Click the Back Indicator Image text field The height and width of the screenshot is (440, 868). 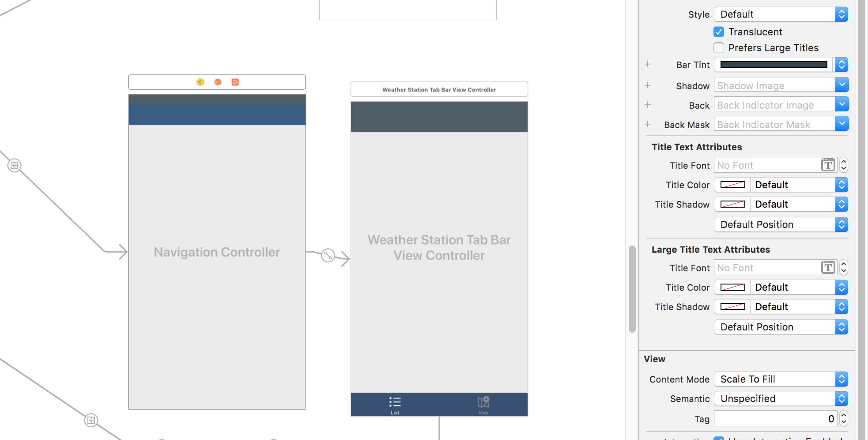(774, 105)
